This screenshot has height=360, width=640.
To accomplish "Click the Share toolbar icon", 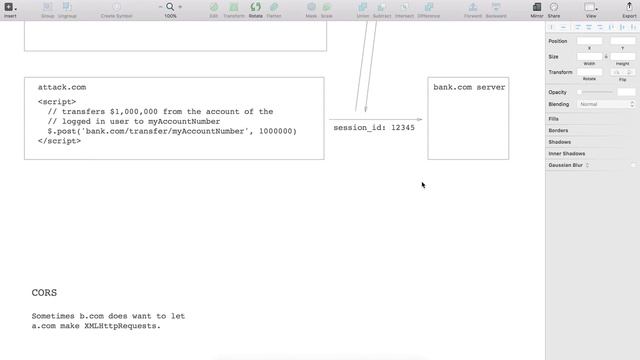I will [x=554, y=7].
